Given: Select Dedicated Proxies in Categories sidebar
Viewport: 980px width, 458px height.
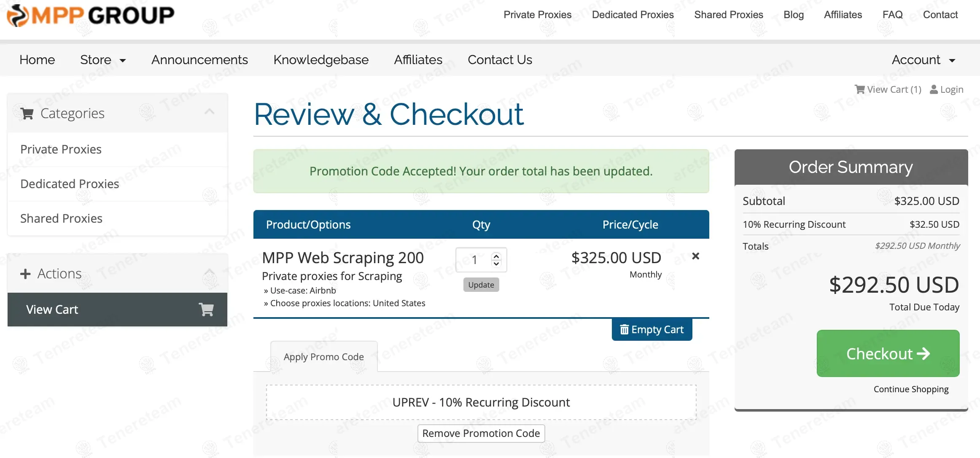Looking at the screenshot, I should (117, 184).
